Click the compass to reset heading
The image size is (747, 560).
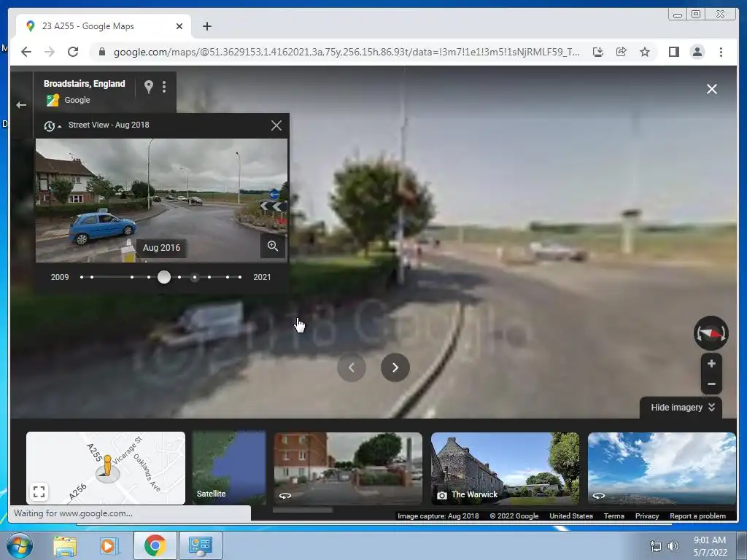click(711, 332)
